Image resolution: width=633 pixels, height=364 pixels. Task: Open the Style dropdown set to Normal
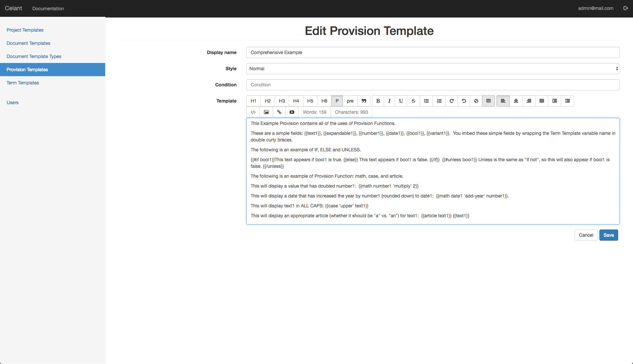[x=433, y=69]
